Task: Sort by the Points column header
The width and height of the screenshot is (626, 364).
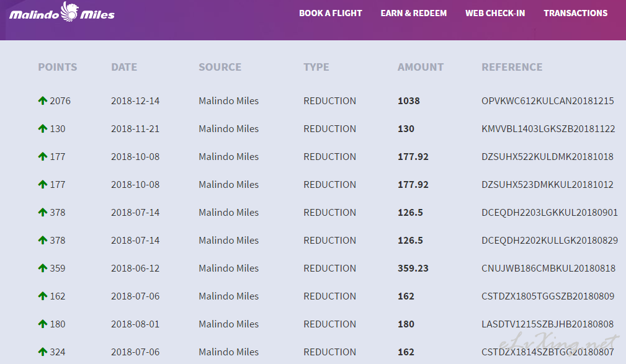Action: pyautogui.click(x=57, y=67)
